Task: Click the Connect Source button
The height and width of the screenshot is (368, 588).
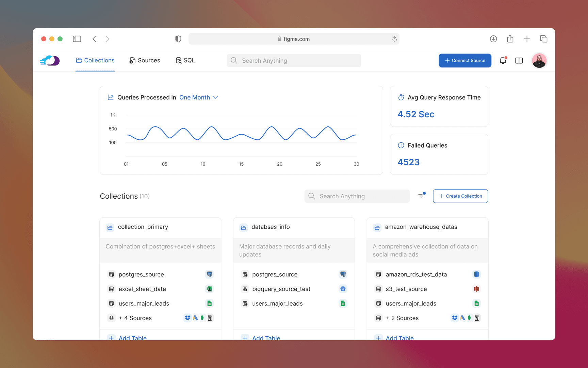Action: coord(465,60)
